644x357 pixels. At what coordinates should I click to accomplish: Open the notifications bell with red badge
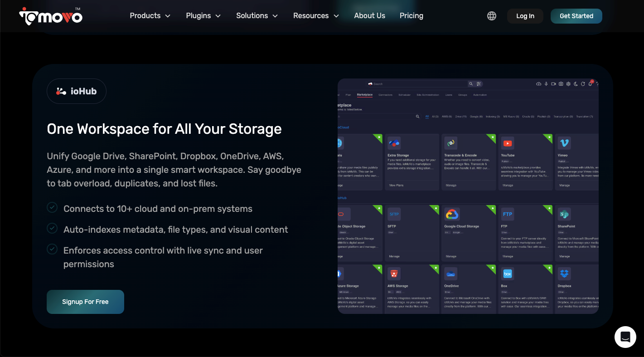(x=590, y=83)
